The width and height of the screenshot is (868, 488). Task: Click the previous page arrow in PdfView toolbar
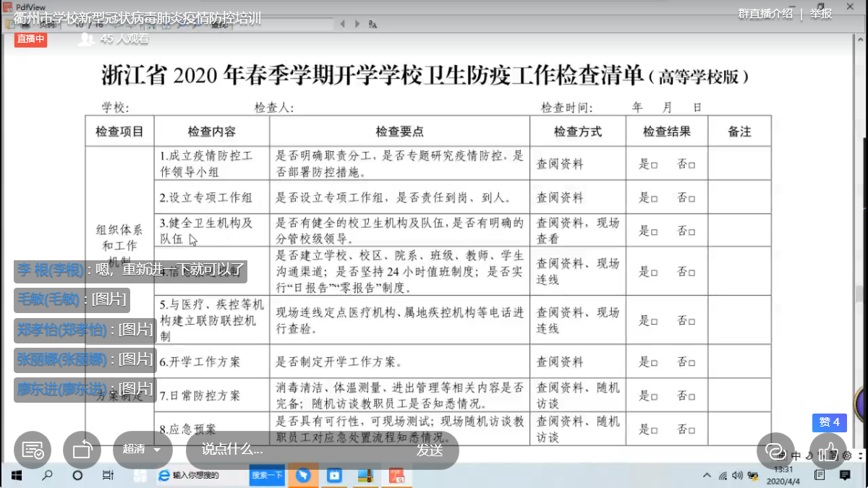pos(343,24)
